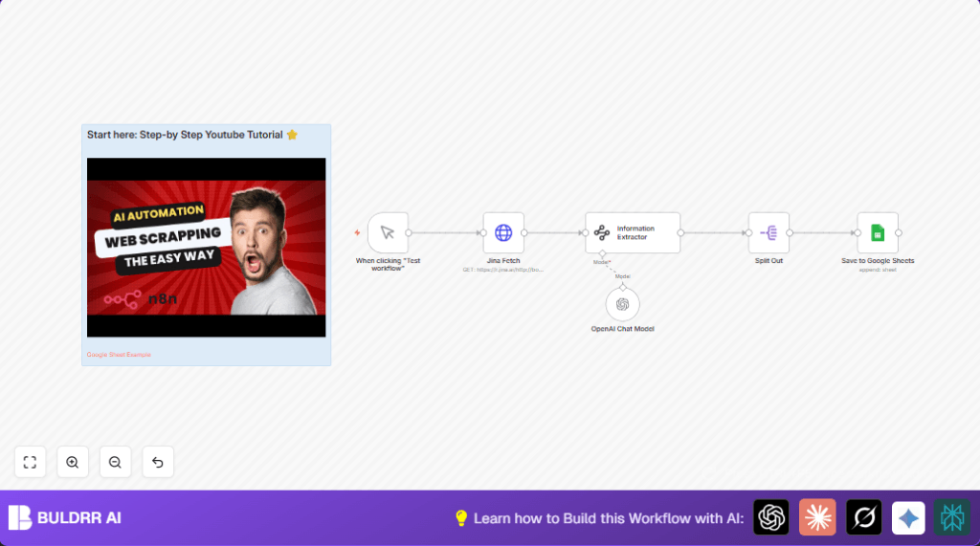This screenshot has width=980, height=546.
Task: Open the Jina Fetch globe node
Action: click(503, 233)
